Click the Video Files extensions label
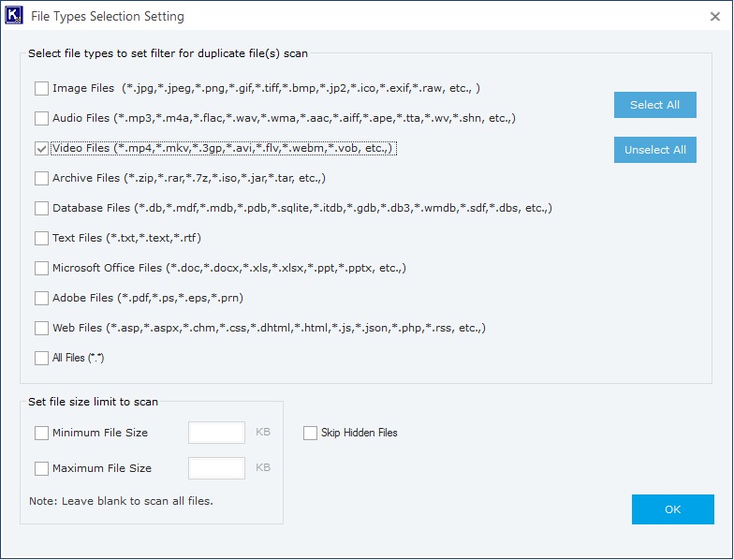734x560 pixels. (x=224, y=148)
